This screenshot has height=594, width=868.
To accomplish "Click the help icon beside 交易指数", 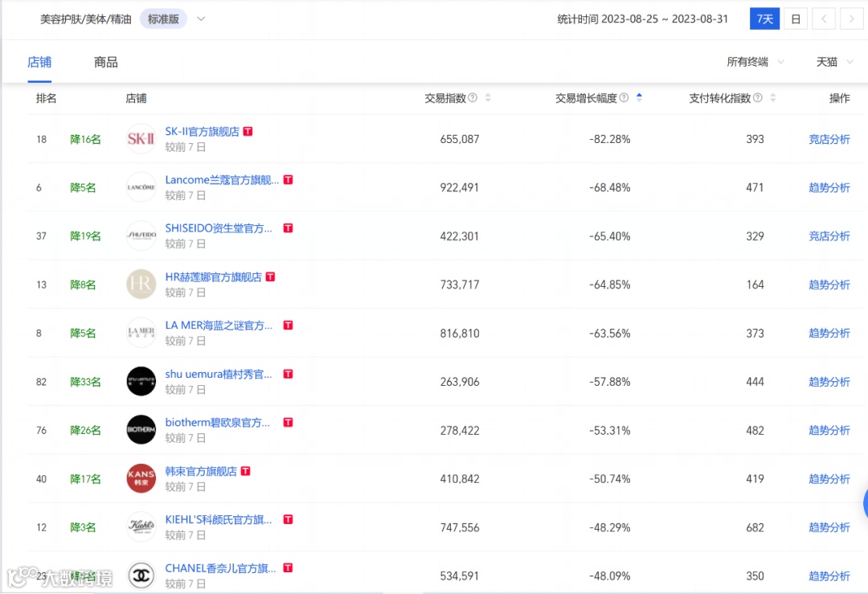I will (473, 97).
